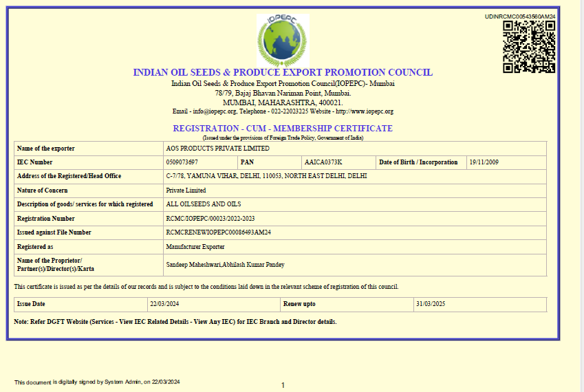Click 'Issued against File Number' label
This screenshot has height=392, width=584.
[54, 232]
